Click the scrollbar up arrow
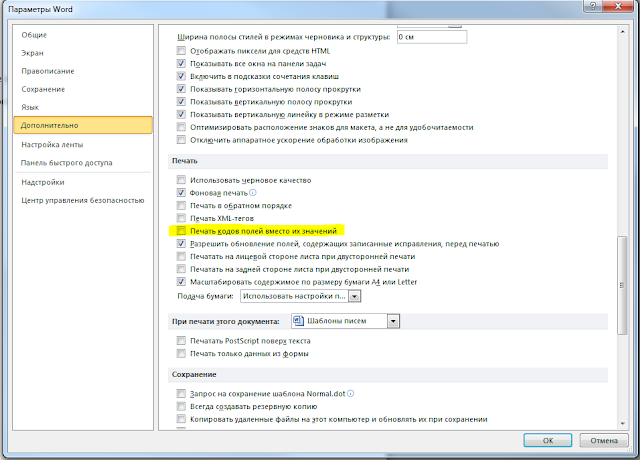This screenshot has height=460, width=640. 622,31
